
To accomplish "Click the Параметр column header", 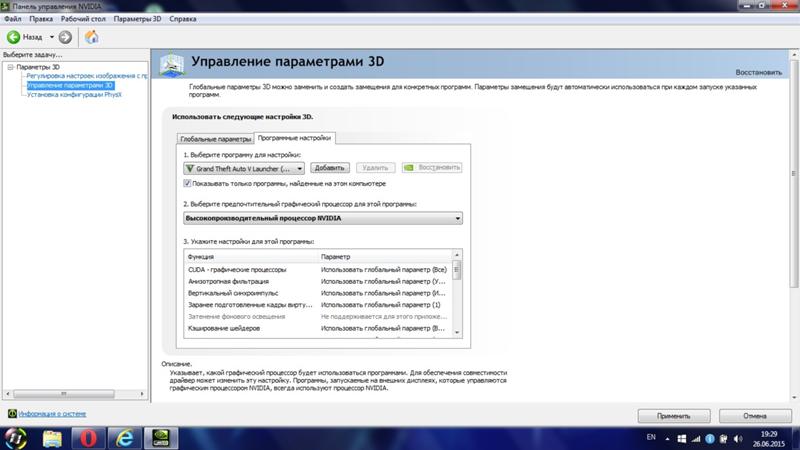I will [384, 256].
